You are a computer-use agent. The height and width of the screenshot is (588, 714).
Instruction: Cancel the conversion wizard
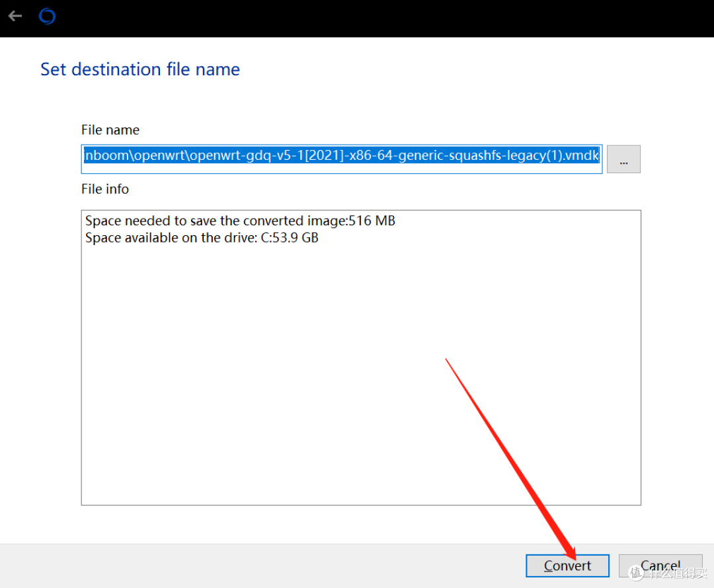click(x=660, y=566)
